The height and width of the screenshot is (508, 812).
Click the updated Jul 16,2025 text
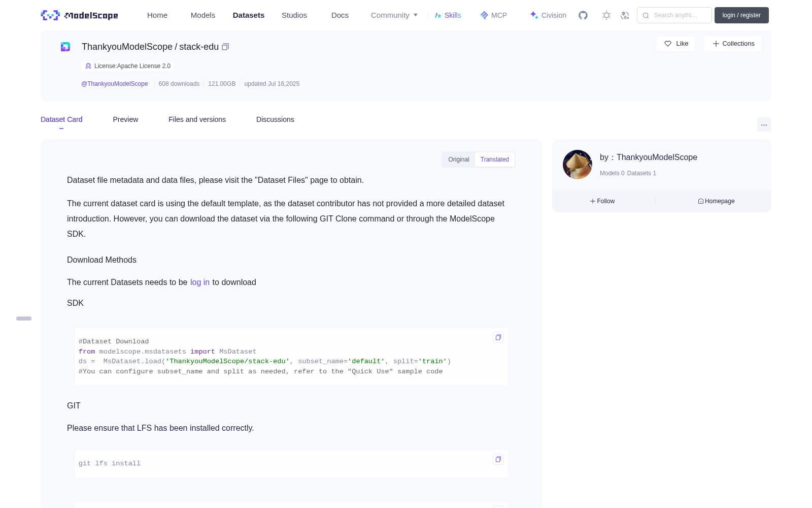[x=272, y=84]
